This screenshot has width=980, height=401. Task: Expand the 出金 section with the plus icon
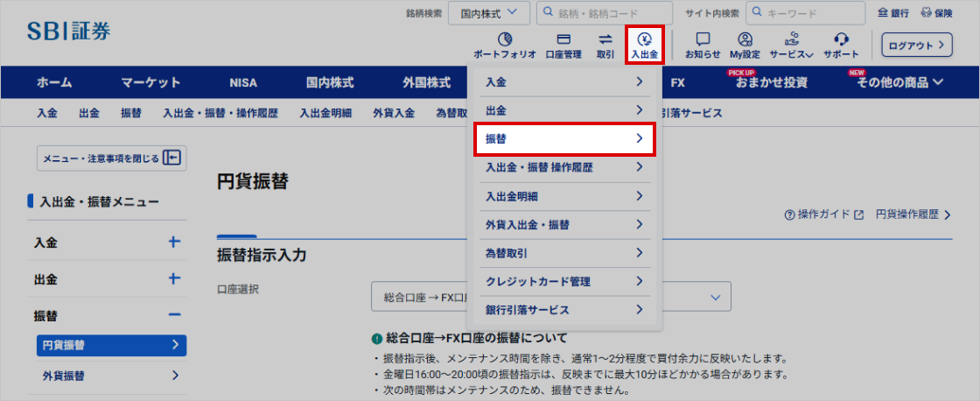point(174,279)
